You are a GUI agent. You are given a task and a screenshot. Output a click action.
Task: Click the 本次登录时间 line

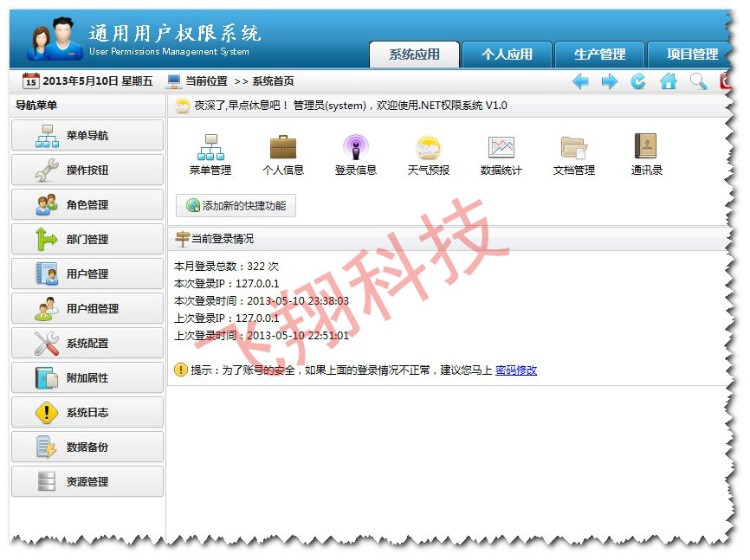pos(261,301)
